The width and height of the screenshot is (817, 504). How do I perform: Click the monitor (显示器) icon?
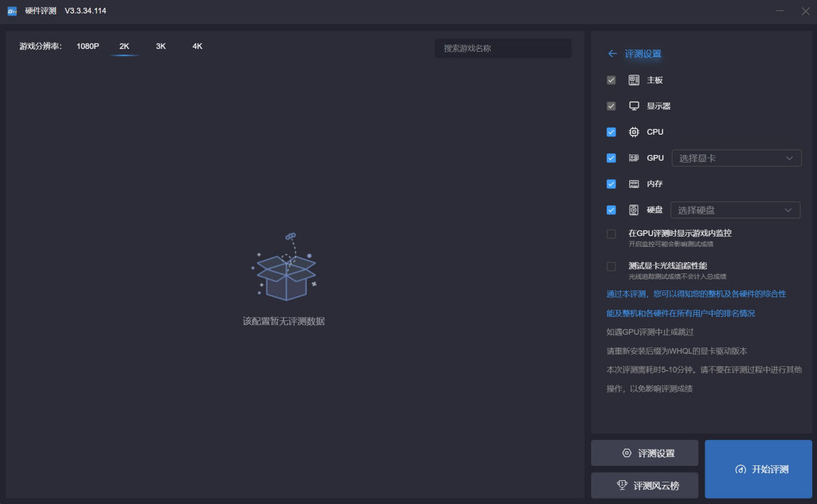coord(634,106)
